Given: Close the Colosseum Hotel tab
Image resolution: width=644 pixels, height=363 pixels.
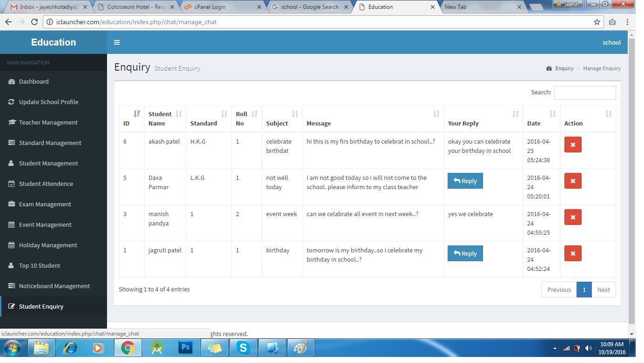Looking at the screenshot, I should pyautogui.click(x=172, y=7).
